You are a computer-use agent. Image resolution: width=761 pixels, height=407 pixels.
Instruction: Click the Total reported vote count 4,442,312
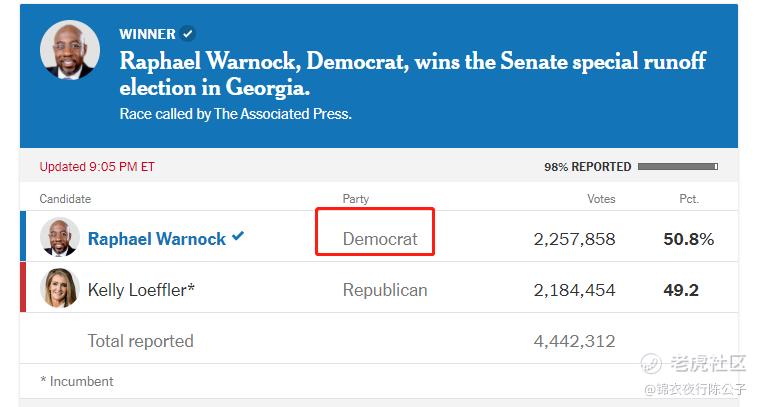(574, 341)
